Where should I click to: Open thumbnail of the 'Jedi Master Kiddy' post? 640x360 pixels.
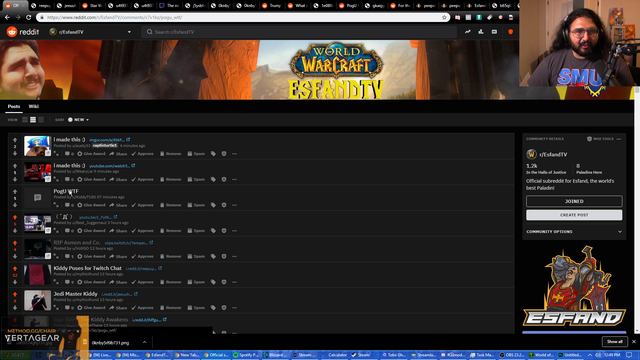pyautogui.click(x=37, y=300)
